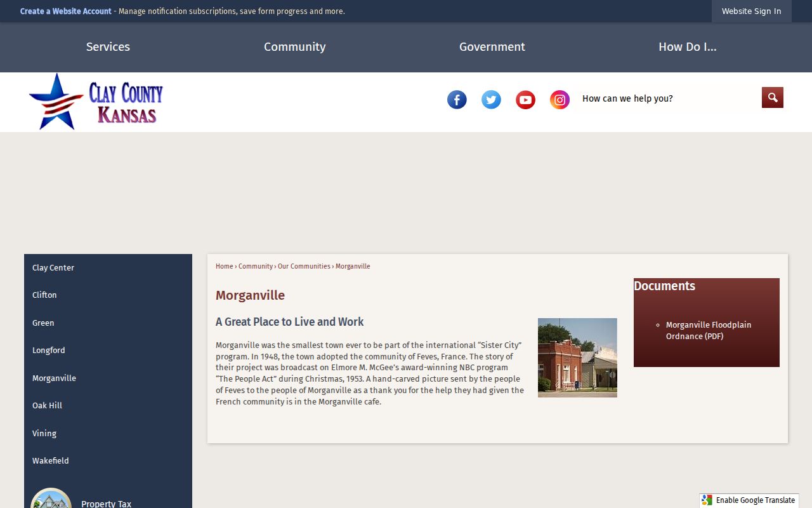
Task: Open the Morganville Floodplain Ordnance PDF
Action: [x=709, y=330]
